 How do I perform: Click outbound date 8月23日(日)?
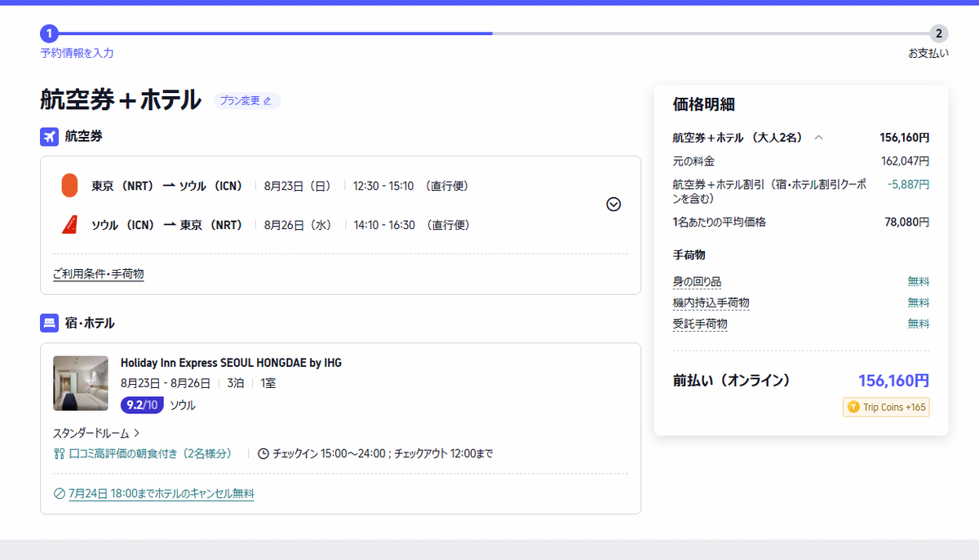(298, 186)
